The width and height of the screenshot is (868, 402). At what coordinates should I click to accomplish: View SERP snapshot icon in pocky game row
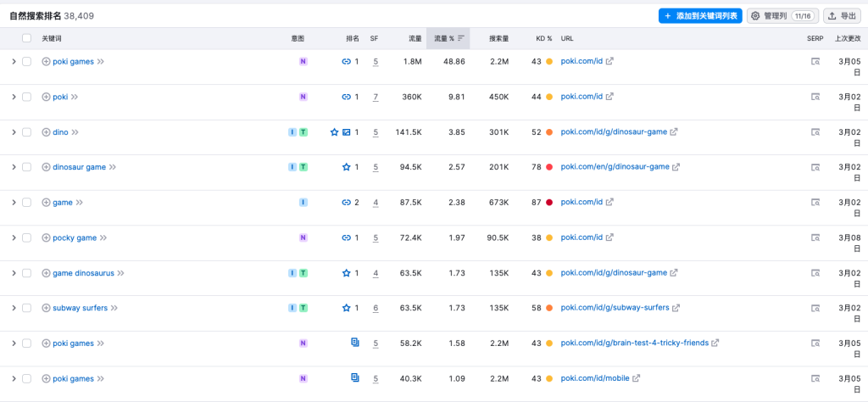pos(815,238)
